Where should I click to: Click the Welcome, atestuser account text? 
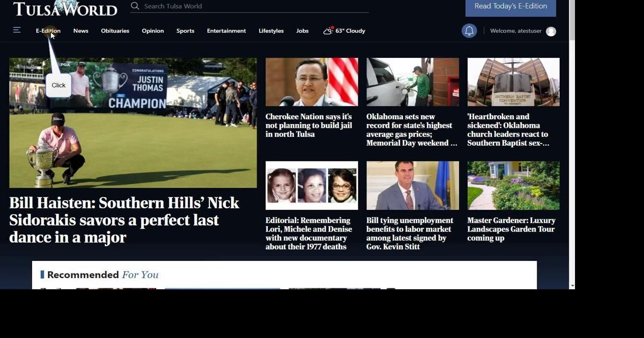[516, 31]
